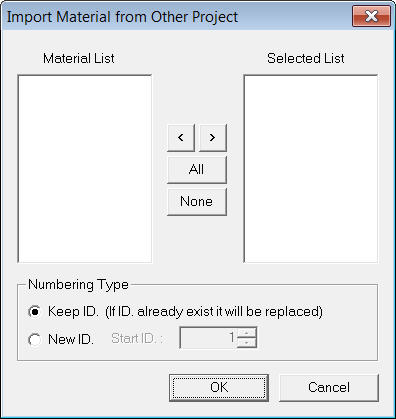Click the dialog title bar text
Image resolution: width=396 pixels, height=419 pixels.
(122, 17)
